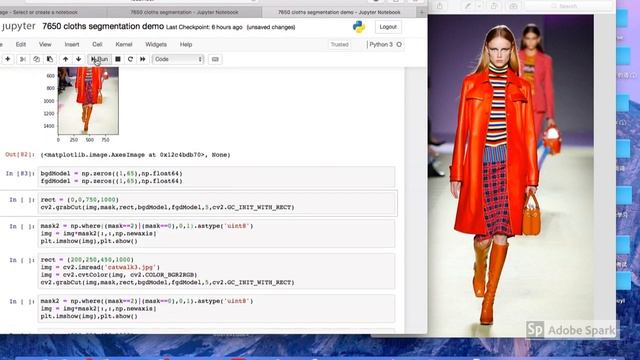Move selected cell down arrow
The height and width of the screenshot is (360, 640).
(78, 59)
